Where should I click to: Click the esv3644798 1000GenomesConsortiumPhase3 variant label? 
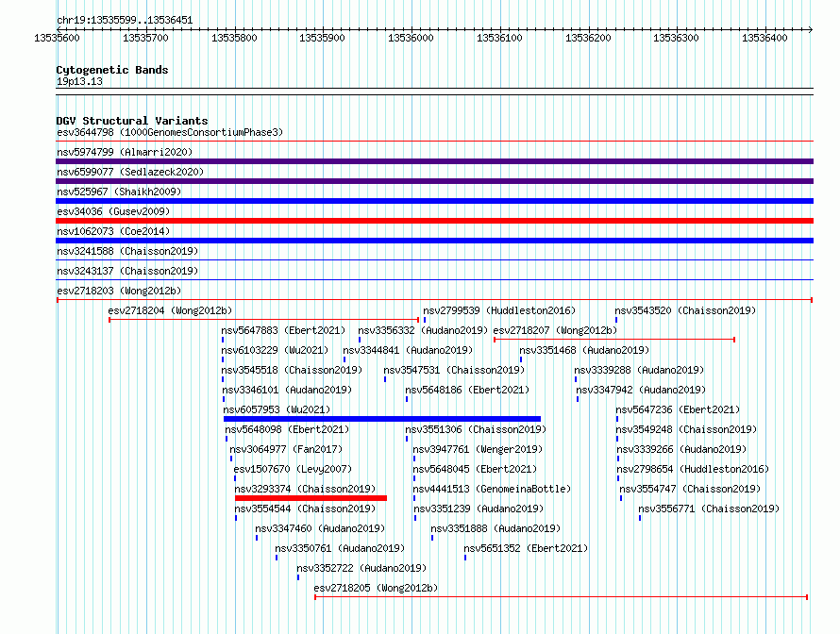pyautogui.click(x=170, y=132)
